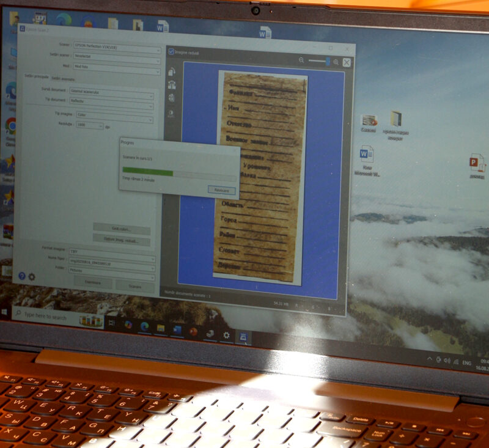489x448 pixels.
Task: Open Task View on the taskbar
Action: (112, 323)
